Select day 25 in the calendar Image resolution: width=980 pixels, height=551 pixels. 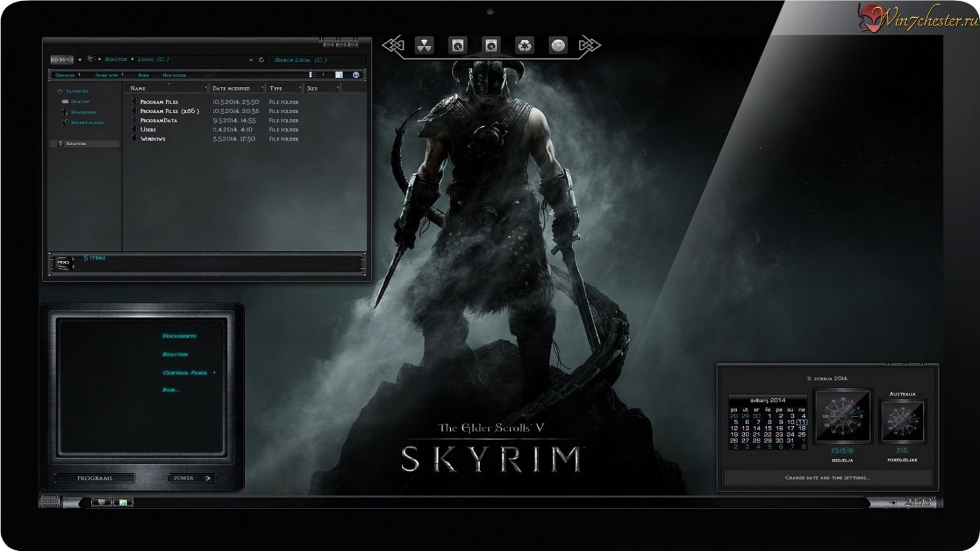(802, 435)
